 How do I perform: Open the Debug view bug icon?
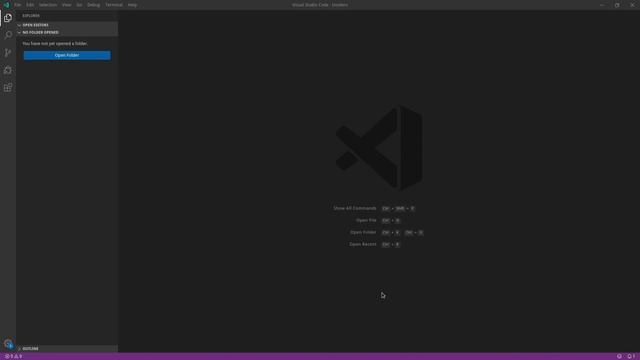coord(8,70)
